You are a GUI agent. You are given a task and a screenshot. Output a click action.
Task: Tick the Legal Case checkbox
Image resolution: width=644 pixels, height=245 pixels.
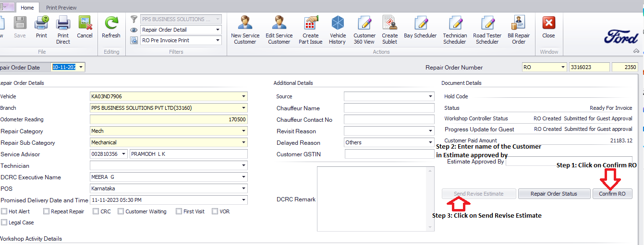pyautogui.click(x=4, y=222)
